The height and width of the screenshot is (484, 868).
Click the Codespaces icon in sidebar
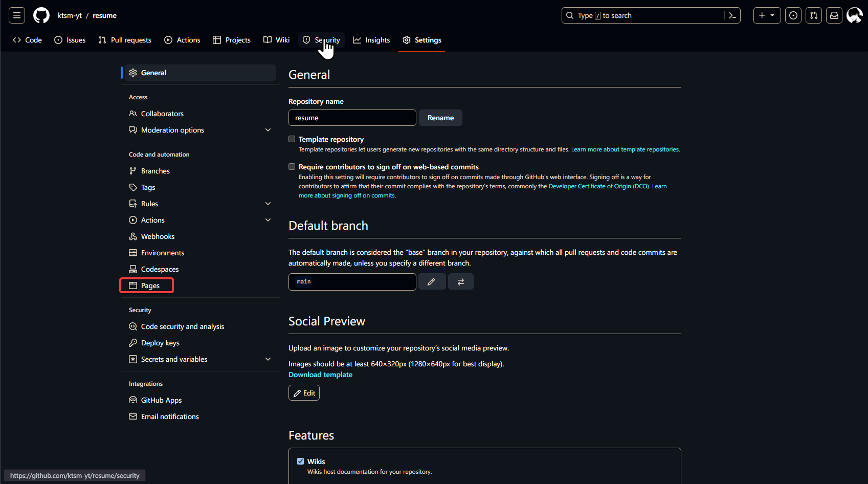point(133,269)
